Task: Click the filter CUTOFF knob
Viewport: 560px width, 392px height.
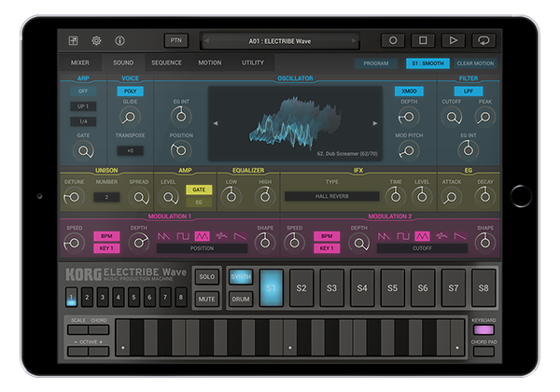Action: [452, 117]
